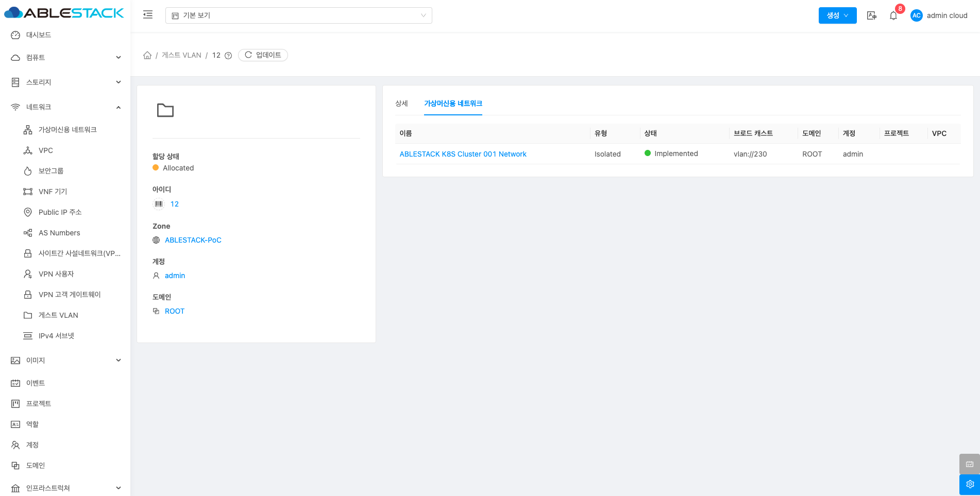The width and height of the screenshot is (980, 496).
Task: Switch to the 상세 tab
Action: point(401,104)
